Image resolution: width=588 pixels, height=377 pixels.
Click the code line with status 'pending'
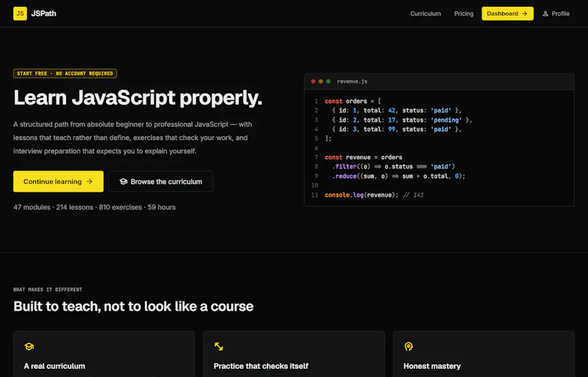[x=401, y=120]
